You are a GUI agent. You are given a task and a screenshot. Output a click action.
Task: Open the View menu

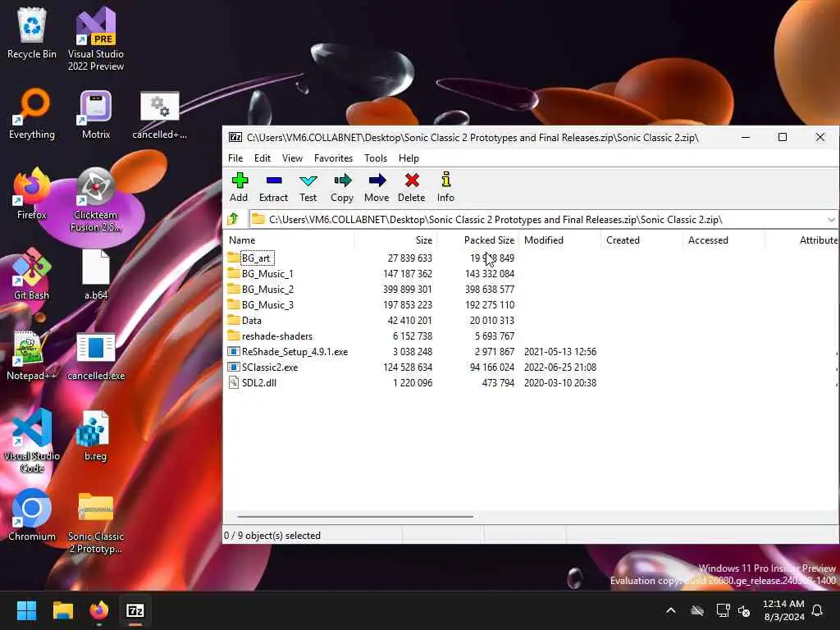coord(293,158)
